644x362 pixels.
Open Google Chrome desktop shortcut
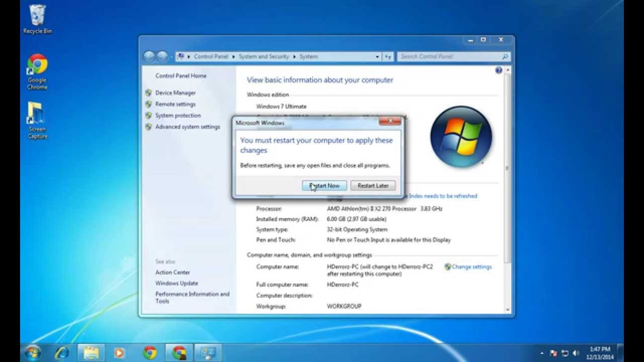(x=37, y=72)
